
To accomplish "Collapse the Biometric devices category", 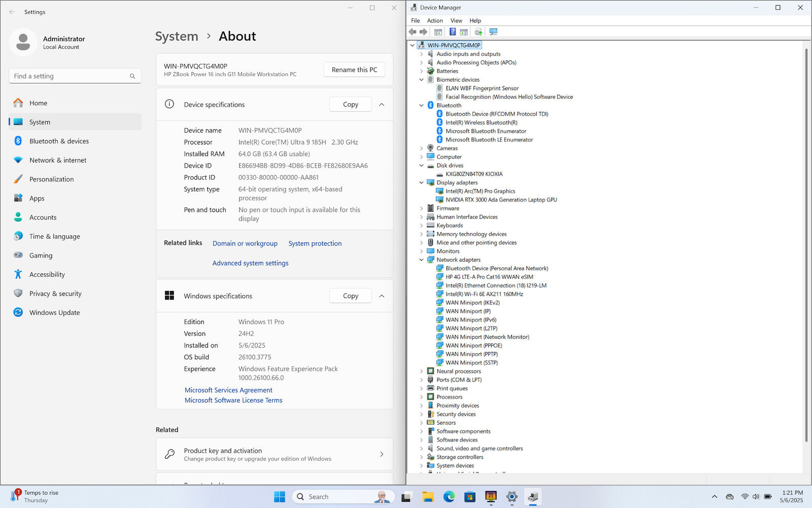I will click(421, 80).
